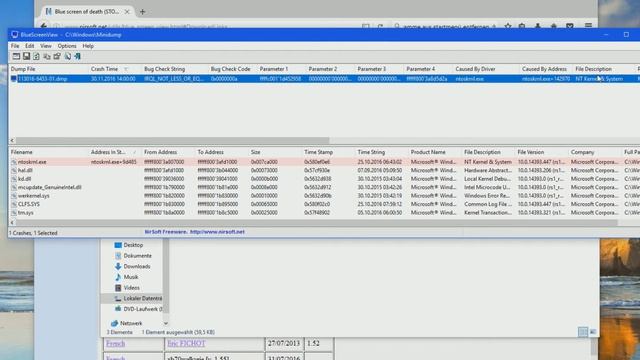Click the Explorer sidebar vertical scrollbar

click(166, 276)
